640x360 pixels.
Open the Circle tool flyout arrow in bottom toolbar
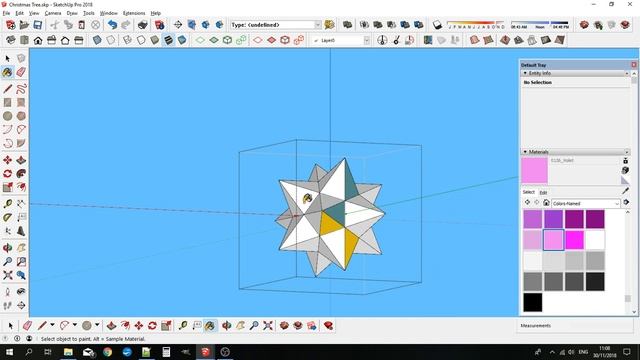coord(97,325)
